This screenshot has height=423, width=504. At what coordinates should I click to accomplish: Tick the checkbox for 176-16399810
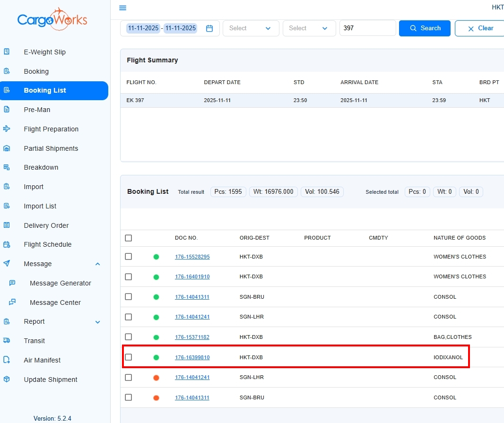pyautogui.click(x=129, y=357)
